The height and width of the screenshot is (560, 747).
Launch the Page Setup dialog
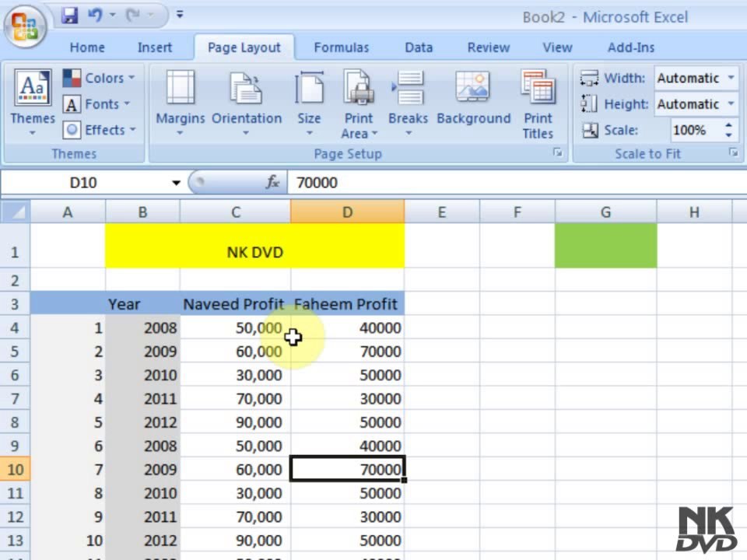pyautogui.click(x=557, y=153)
